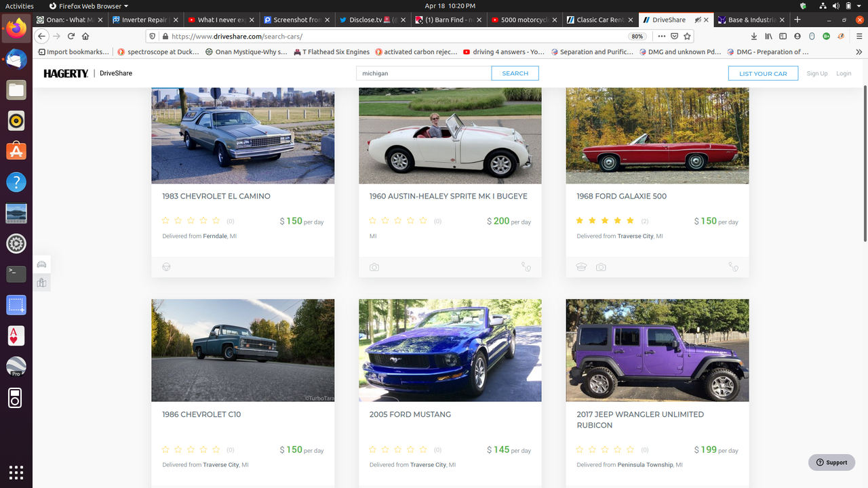Open Terminal from the dock
The width and height of the screenshot is (868, 488).
pos(16,274)
